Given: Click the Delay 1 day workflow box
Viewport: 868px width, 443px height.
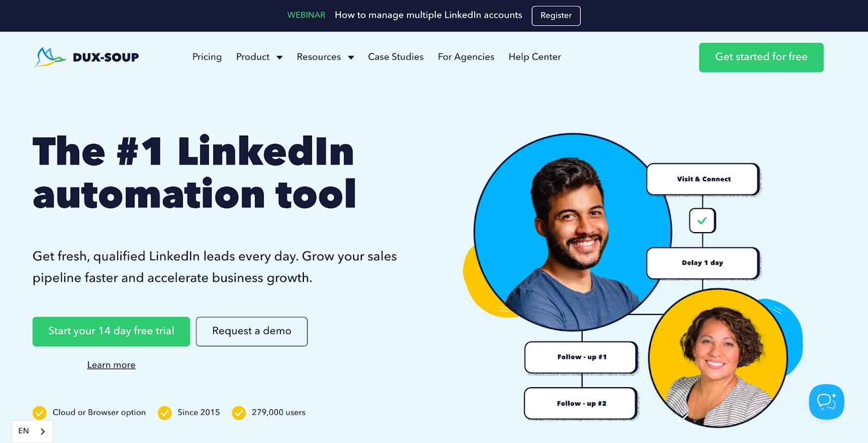Looking at the screenshot, I should point(703,263).
